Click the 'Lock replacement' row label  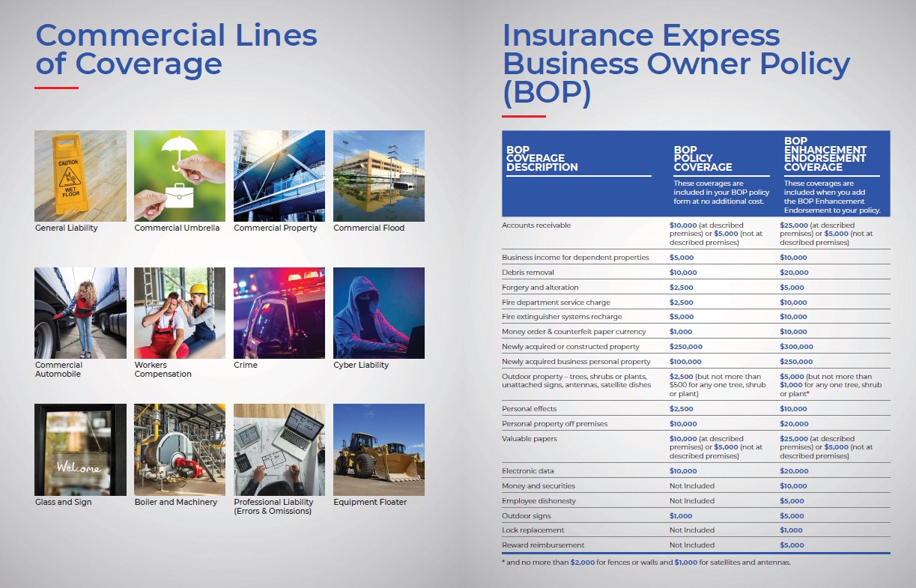pyautogui.click(x=533, y=530)
